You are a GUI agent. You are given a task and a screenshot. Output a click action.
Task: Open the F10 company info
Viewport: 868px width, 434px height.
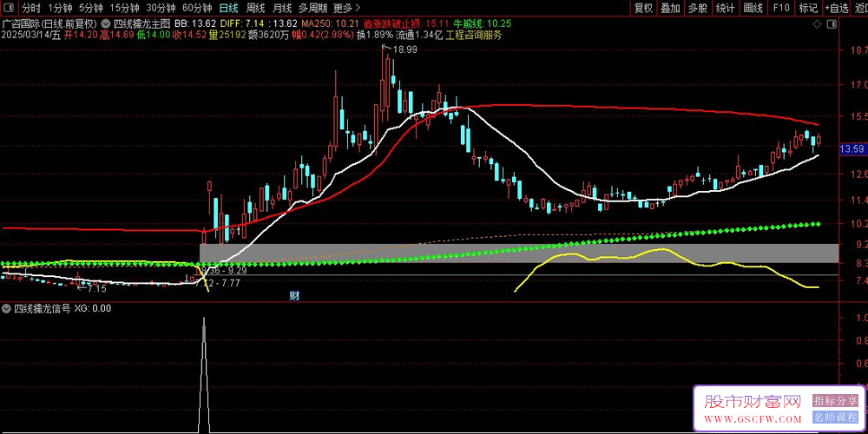pos(781,8)
